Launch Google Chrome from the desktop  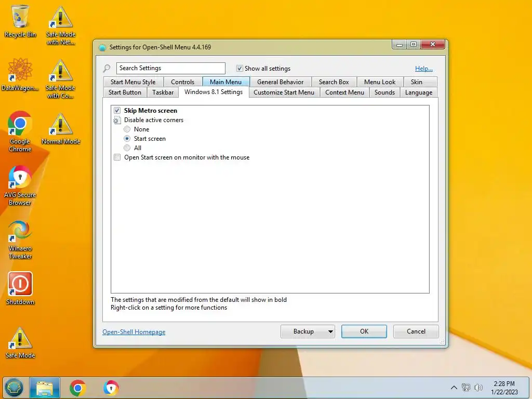pyautogui.click(x=20, y=131)
